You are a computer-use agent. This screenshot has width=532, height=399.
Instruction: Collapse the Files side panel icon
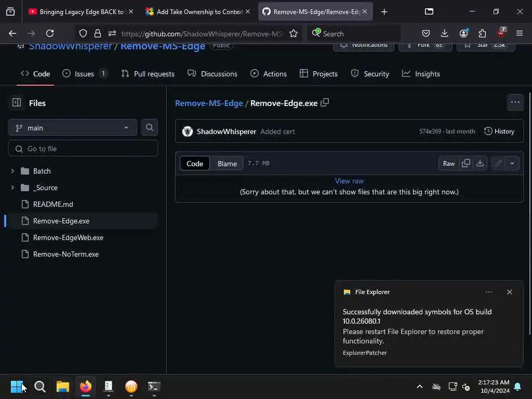17,102
